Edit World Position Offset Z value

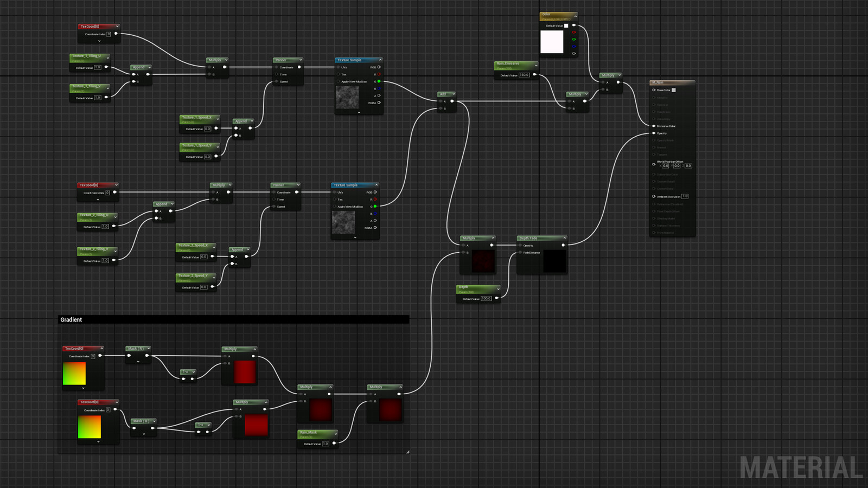point(688,166)
